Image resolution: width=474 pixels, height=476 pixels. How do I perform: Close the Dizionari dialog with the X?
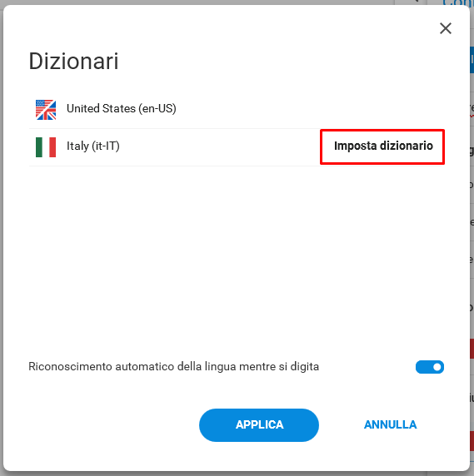coord(446,28)
